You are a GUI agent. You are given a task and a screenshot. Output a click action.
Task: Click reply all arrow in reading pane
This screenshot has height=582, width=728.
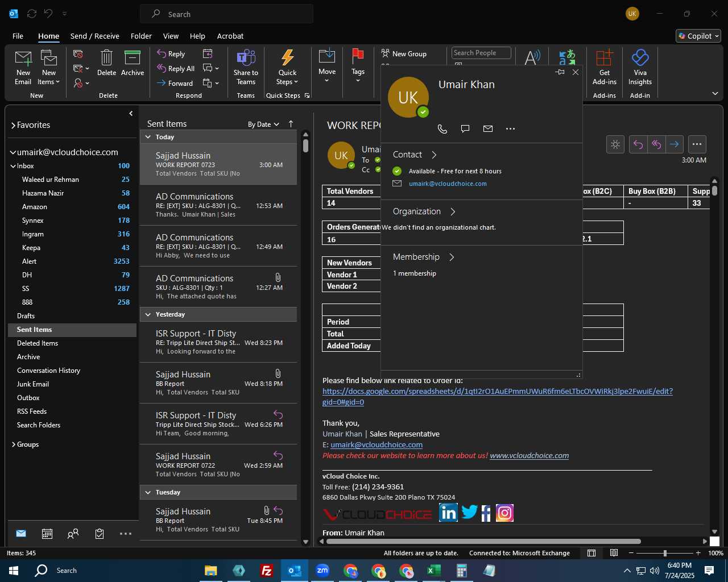(656, 144)
